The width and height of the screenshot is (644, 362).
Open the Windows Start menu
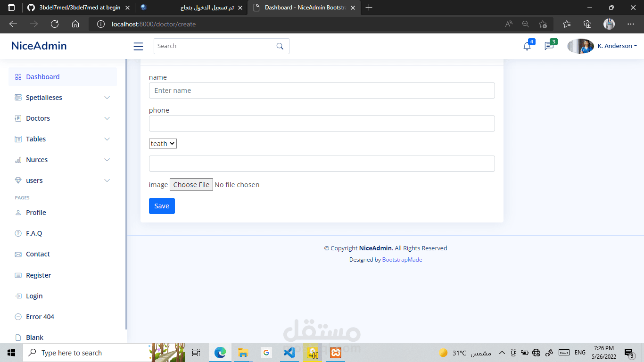pos(11,353)
